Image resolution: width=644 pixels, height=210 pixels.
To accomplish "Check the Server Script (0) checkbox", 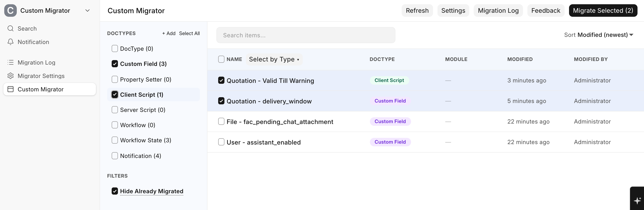I will click(x=115, y=110).
